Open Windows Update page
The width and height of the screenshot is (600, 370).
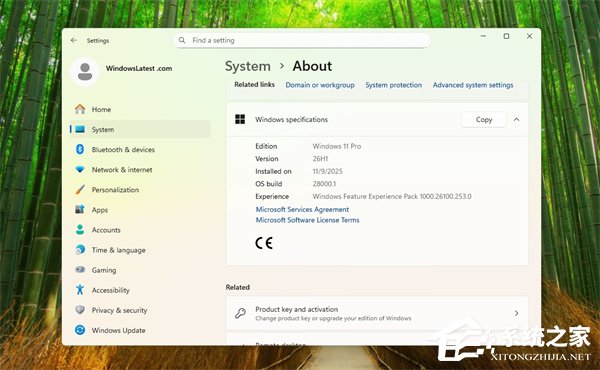pyautogui.click(x=140, y=330)
